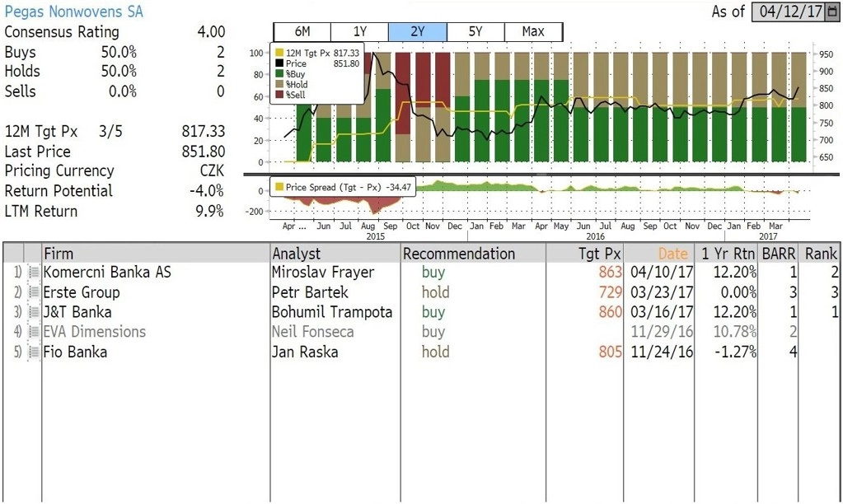Open details icon for Erste Group row

point(34,292)
